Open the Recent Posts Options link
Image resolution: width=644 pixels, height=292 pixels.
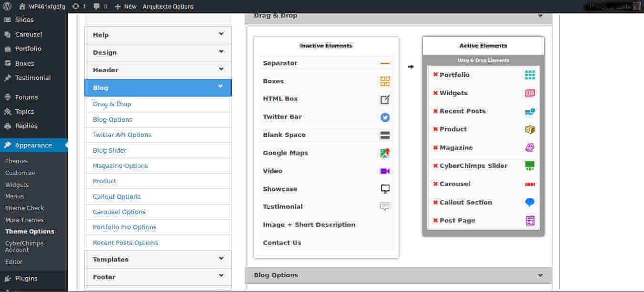click(125, 243)
